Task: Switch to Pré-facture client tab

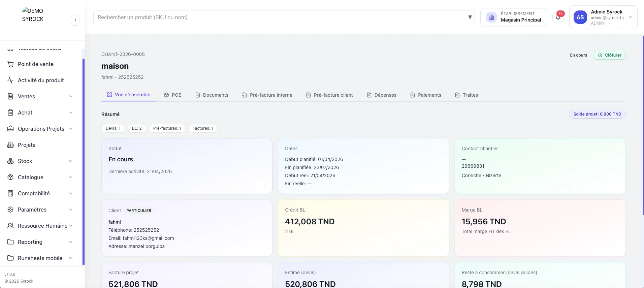Action: (x=329, y=95)
